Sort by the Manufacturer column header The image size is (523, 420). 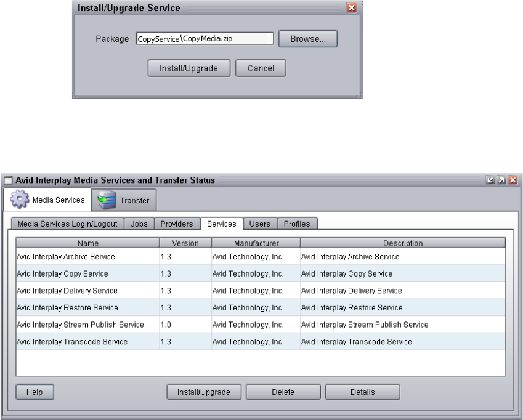pos(256,243)
